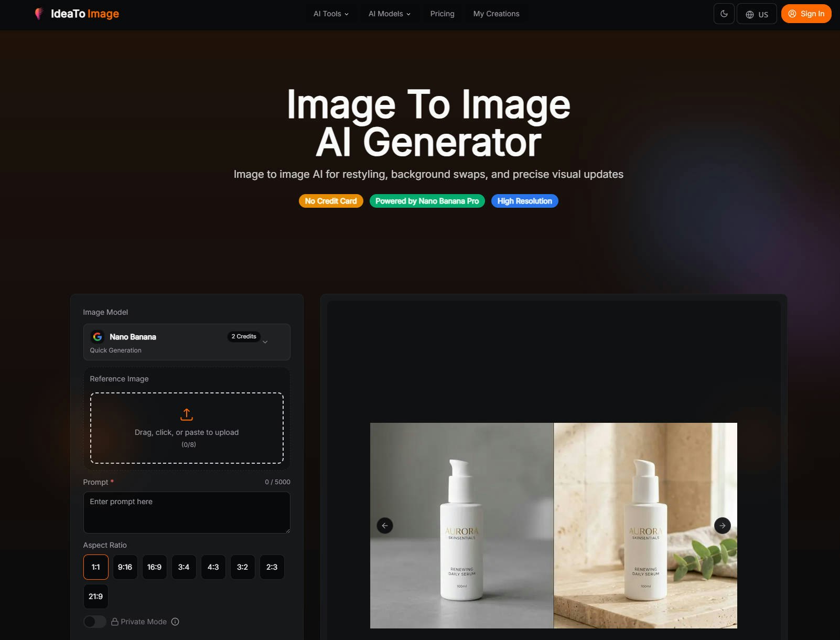
Task: Click the left arrow on the image carousel
Action: coord(385,525)
